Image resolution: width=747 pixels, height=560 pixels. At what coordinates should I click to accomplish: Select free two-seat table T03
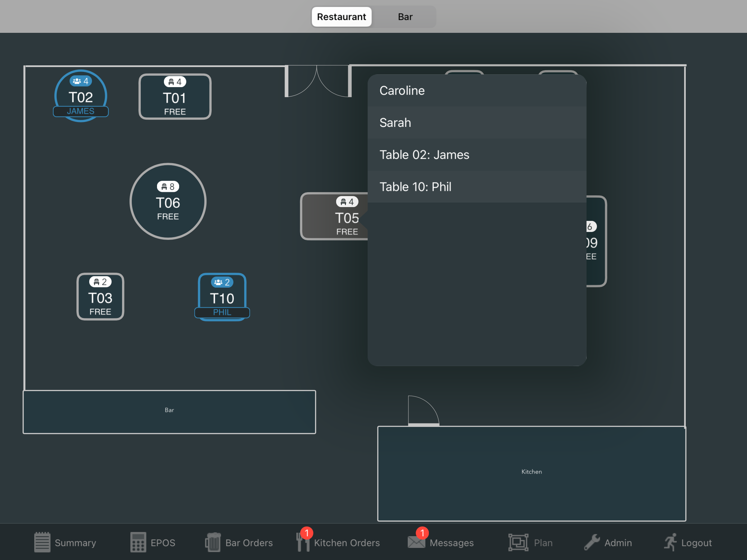click(100, 297)
